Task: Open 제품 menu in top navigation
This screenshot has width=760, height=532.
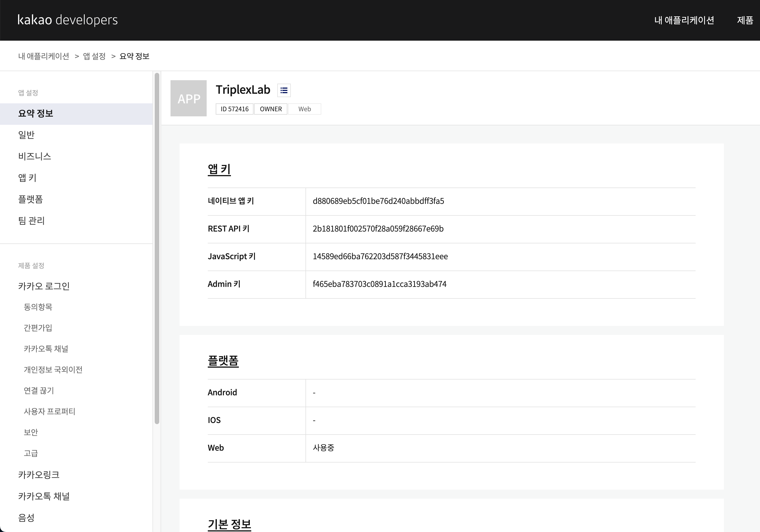Action: click(x=745, y=20)
